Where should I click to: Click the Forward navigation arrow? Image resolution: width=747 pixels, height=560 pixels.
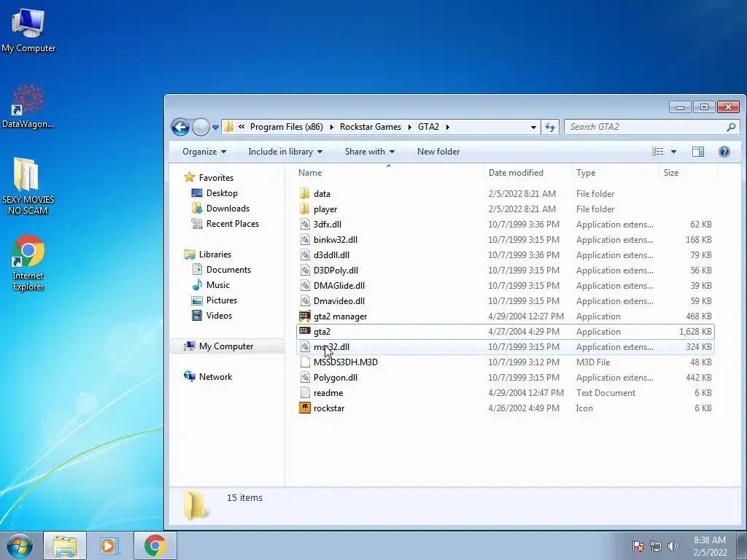click(x=201, y=127)
